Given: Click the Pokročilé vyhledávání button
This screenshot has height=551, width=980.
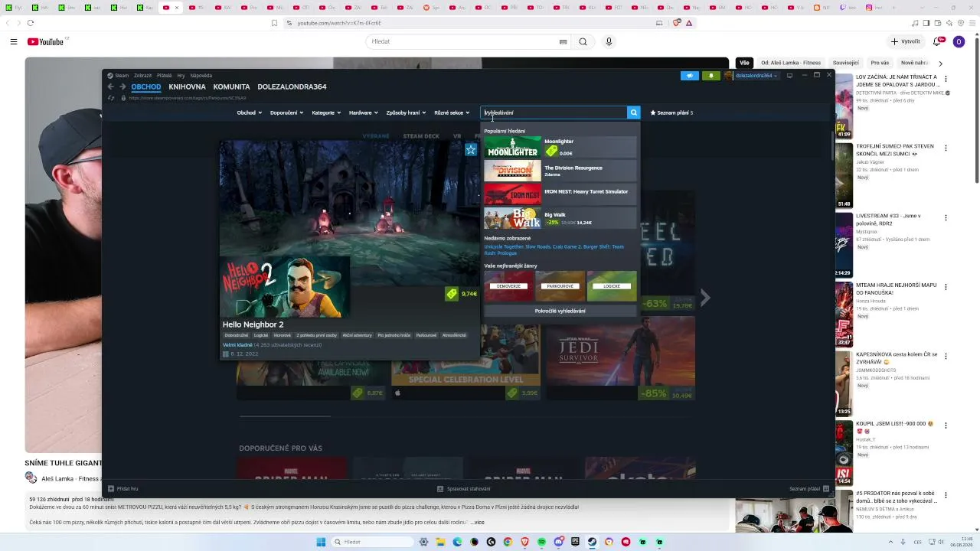Looking at the screenshot, I should [x=560, y=311].
